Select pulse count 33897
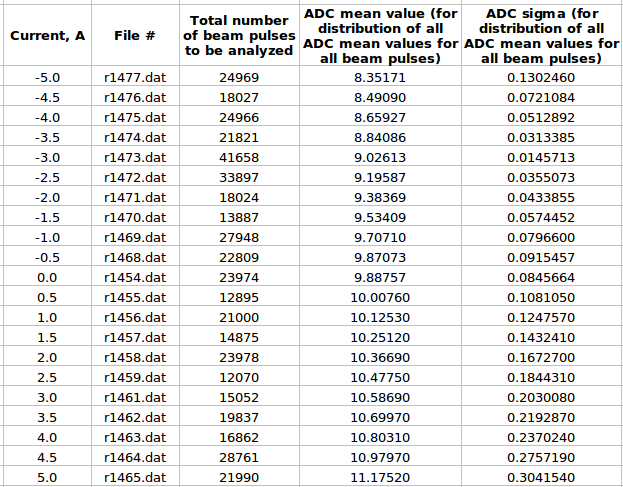The height and width of the screenshot is (487, 623). pos(239,178)
